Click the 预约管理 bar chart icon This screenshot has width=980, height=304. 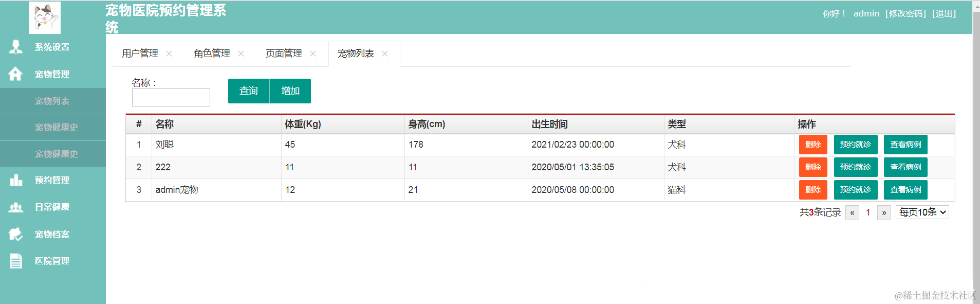pos(16,180)
